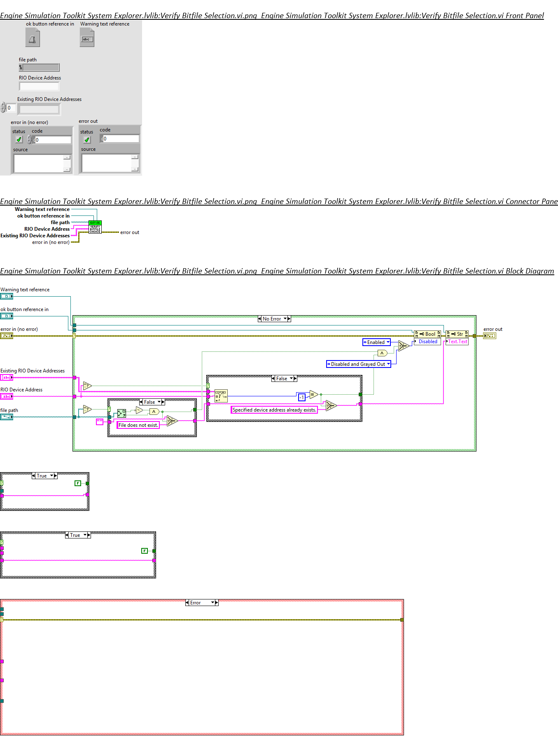Click Select node next to Enabled enum
This screenshot has width=558, height=756.
pyautogui.click(x=404, y=346)
